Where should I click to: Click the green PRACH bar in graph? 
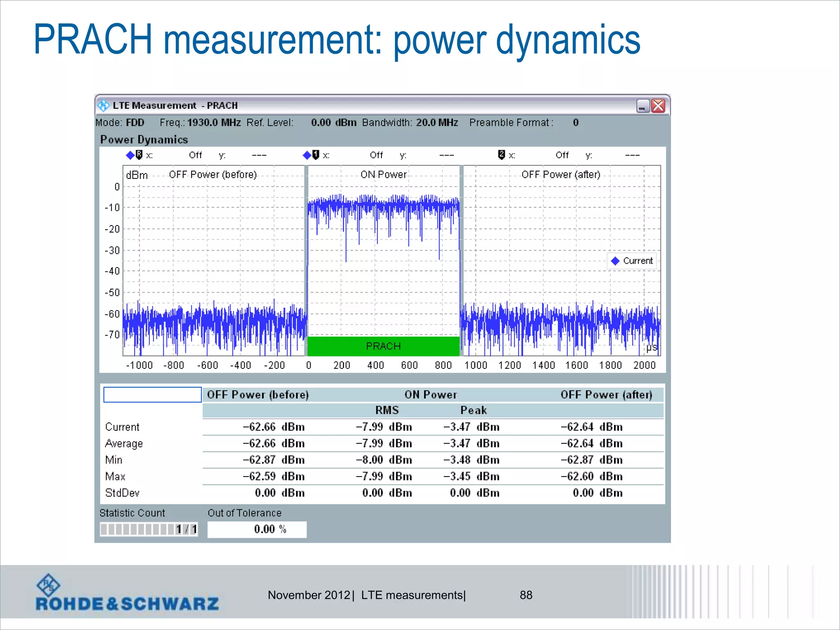[x=383, y=346]
